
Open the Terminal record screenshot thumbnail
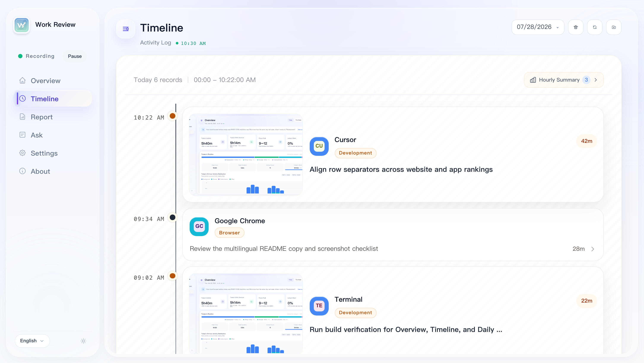click(246, 314)
